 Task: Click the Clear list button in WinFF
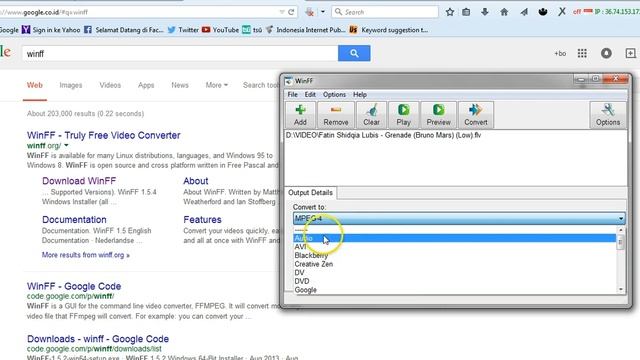pos(371,115)
